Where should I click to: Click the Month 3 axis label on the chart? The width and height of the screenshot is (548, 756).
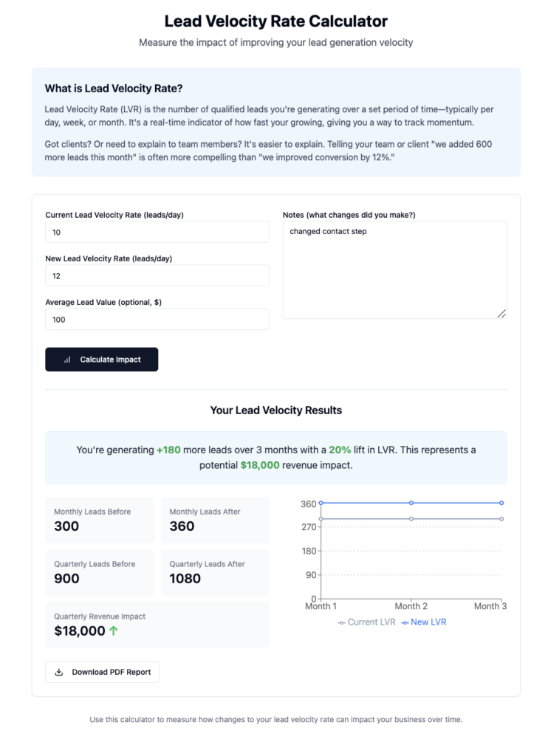(491, 605)
